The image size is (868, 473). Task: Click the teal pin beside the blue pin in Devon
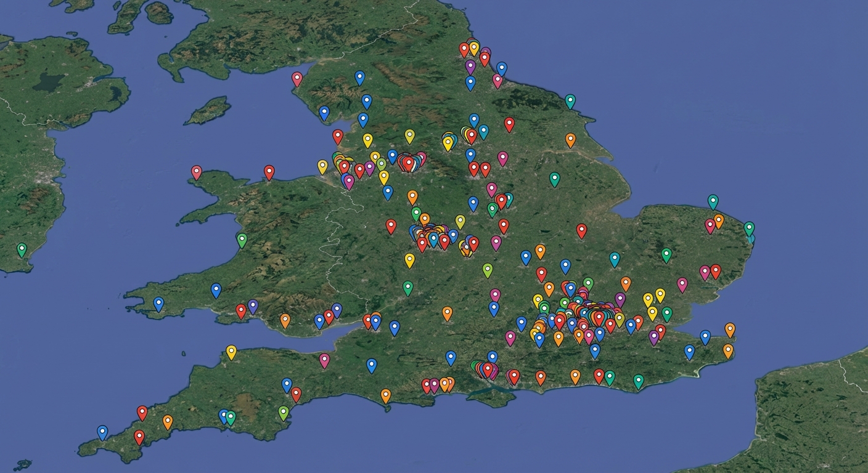click(231, 416)
